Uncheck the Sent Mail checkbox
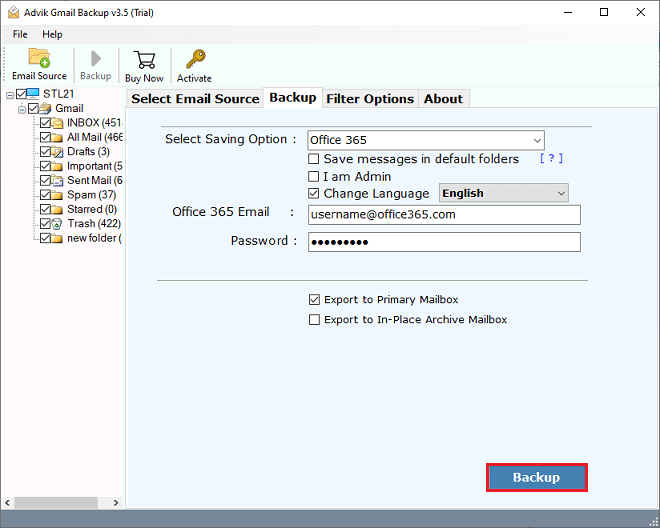Viewport: 660px width, 528px height. click(45, 181)
